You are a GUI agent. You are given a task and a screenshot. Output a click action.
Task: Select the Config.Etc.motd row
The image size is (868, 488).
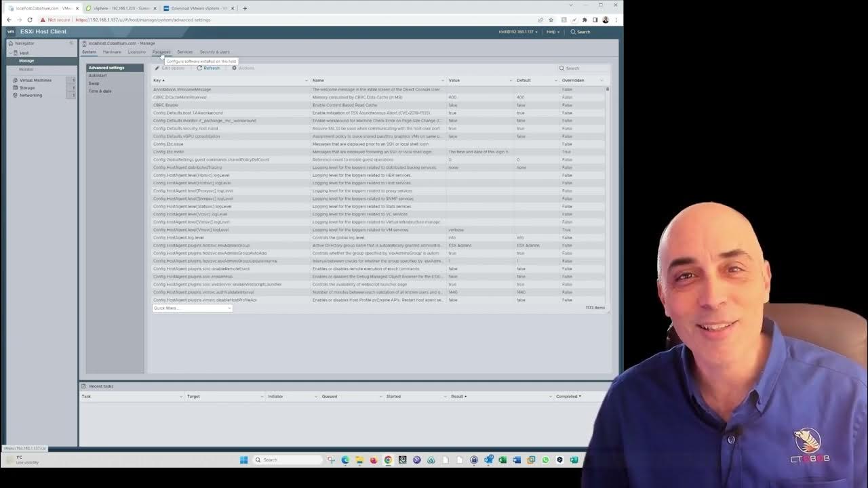(x=378, y=152)
